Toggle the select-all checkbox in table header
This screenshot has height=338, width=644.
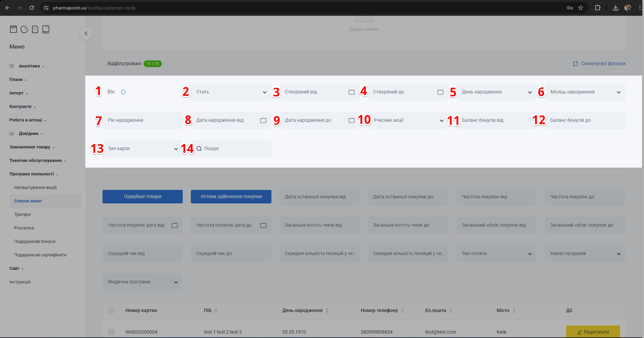pyautogui.click(x=111, y=310)
